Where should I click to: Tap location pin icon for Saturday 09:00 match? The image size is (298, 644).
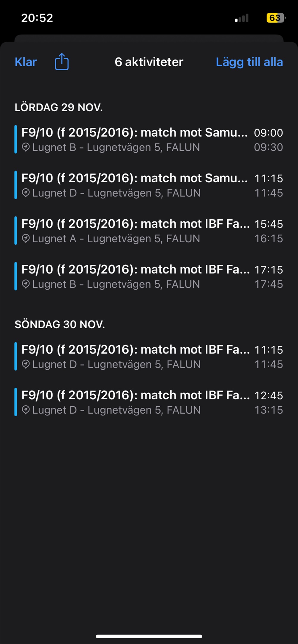(26, 147)
